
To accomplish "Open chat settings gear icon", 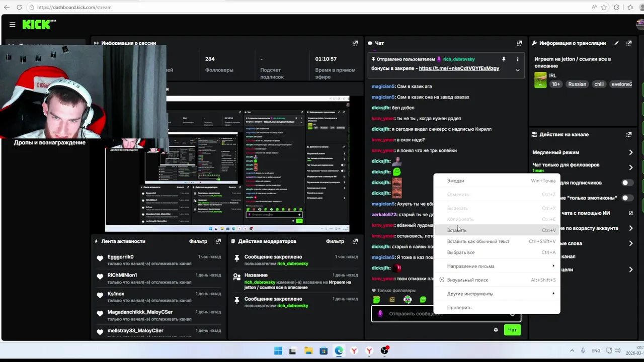I will (496, 330).
